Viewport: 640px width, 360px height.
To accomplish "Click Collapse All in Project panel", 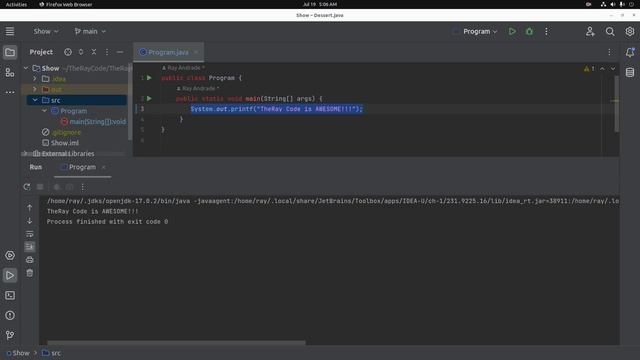I will 94,52.
